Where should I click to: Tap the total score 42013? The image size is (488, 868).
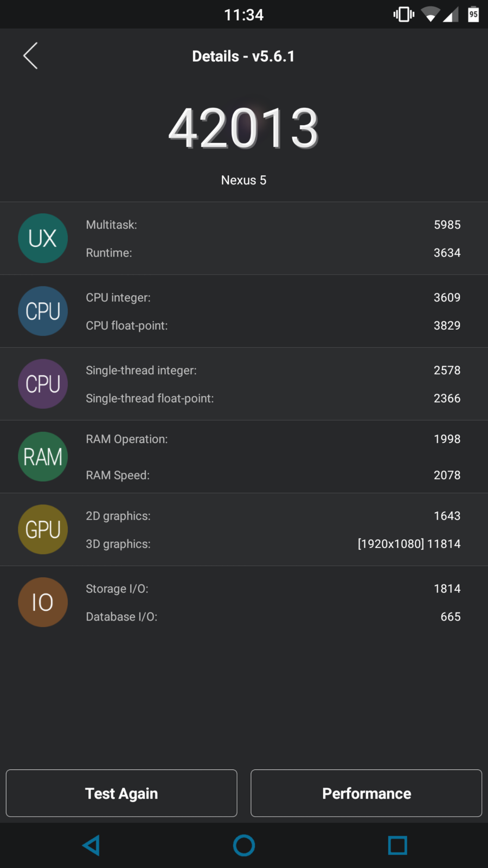click(243, 128)
